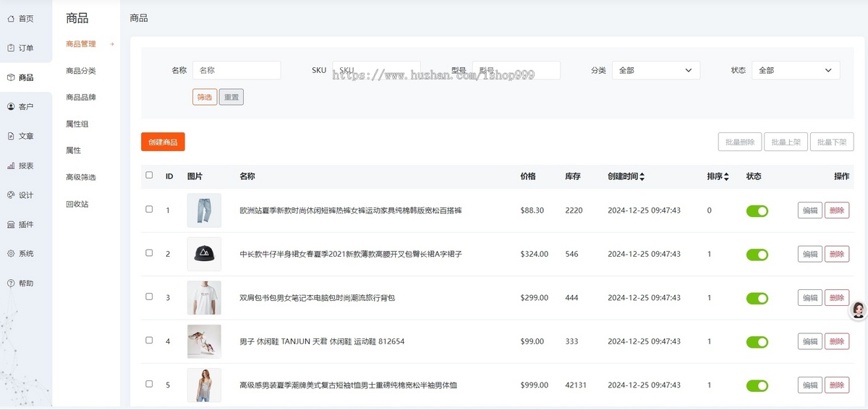
Task: Click the customer service avatar icon
Action: tap(858, 311)
